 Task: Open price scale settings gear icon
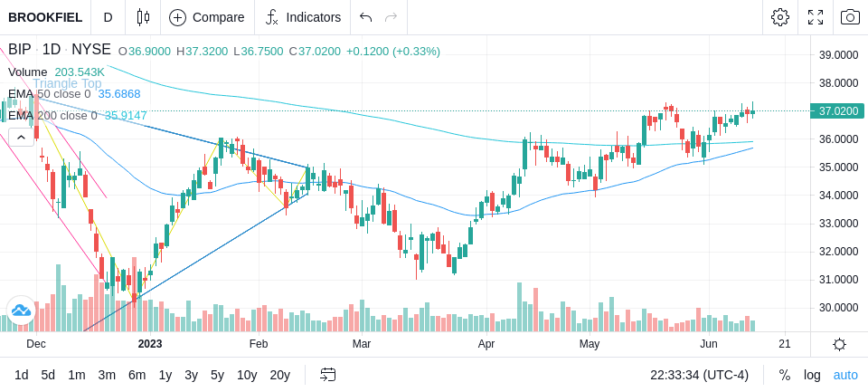pyautogui.click(x=839, y=344)
